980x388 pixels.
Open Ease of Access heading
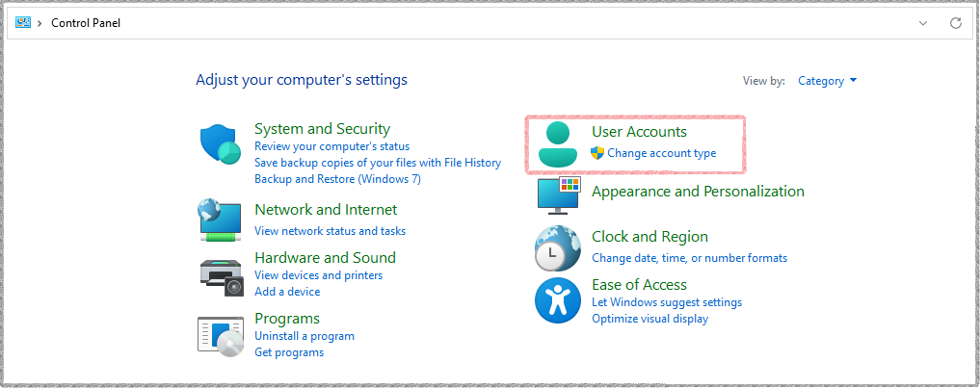(x=640, y=285)
